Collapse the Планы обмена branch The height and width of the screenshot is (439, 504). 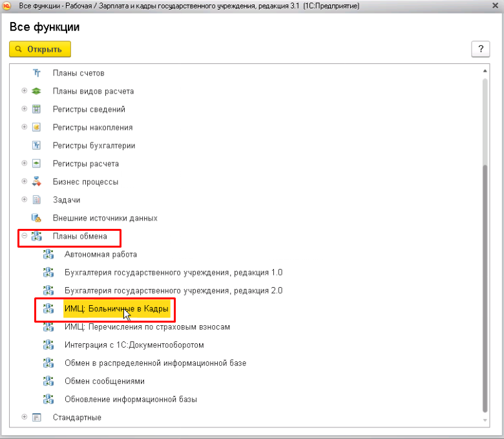25,237
